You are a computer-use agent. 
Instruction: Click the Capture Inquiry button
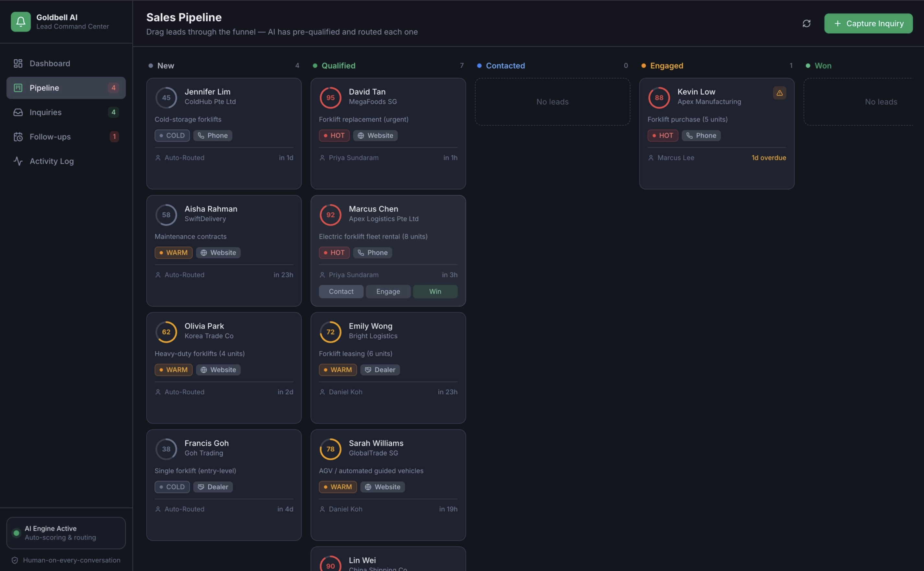(868, 23)
